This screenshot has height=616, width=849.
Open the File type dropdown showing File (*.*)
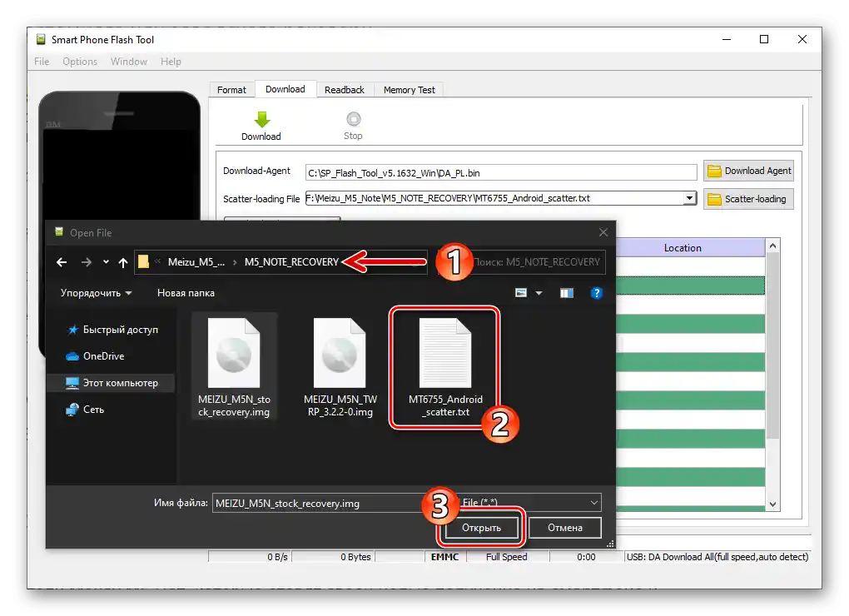[x=594, y=502]
